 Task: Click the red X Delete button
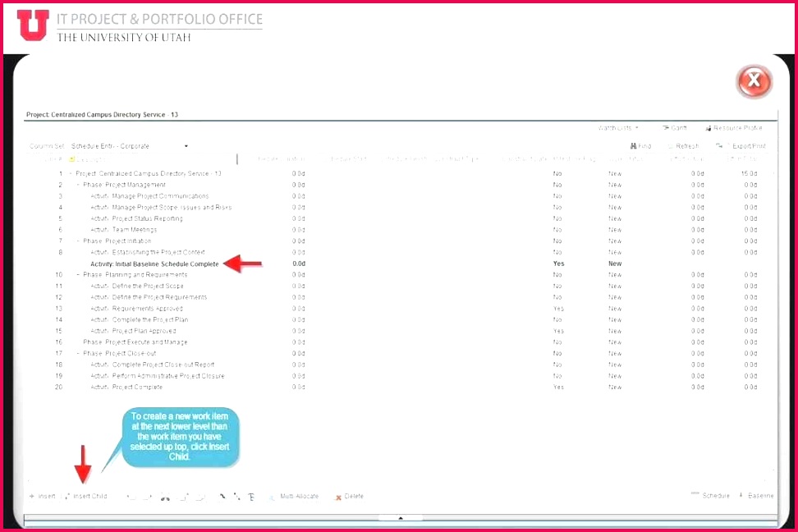click(x=349, y=497)
